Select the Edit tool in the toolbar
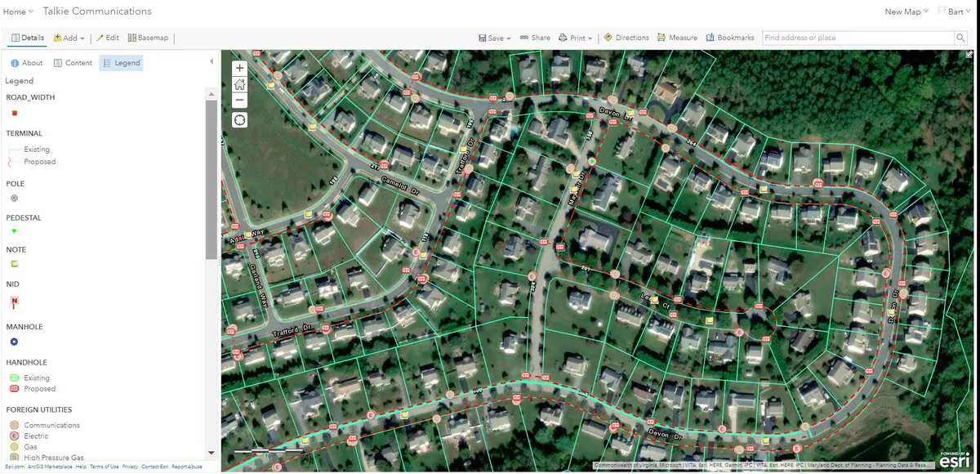 (107, 38)
